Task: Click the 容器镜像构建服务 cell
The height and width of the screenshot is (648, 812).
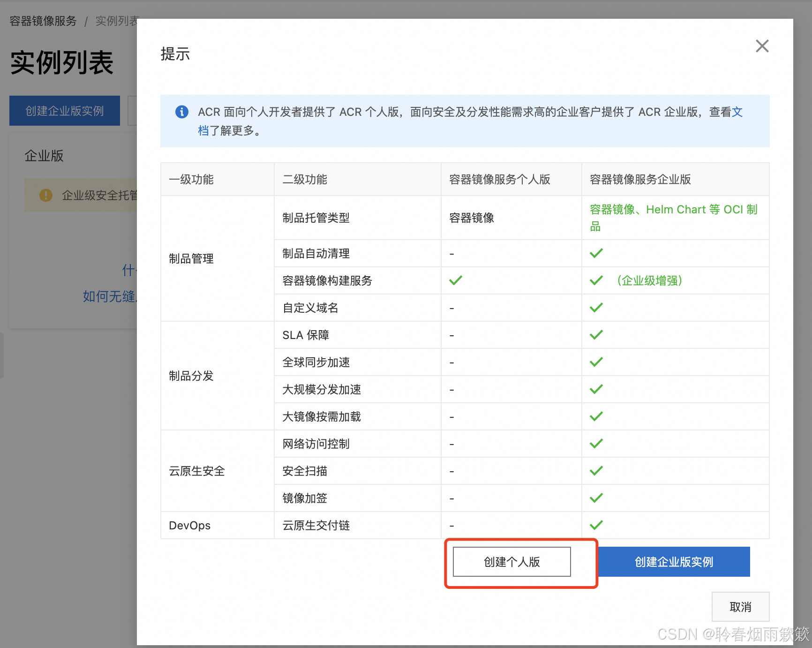Action: (357, 280)
